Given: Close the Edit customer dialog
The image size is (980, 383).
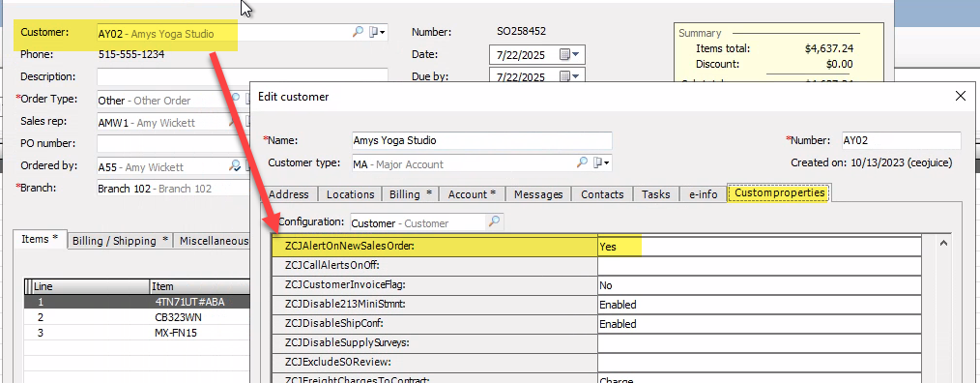Looking at the screenshot, I should pyautogui.click(x=961, y=96).
